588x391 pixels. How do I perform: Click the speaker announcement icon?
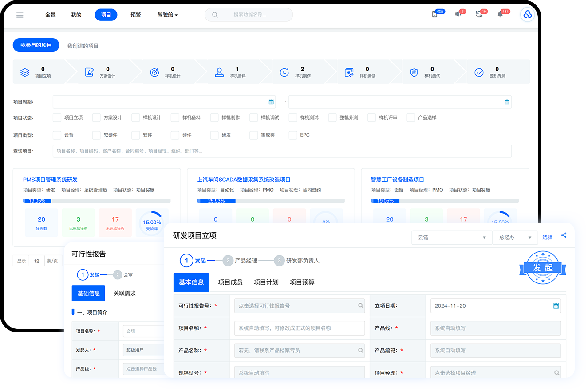tap(458, 15)
